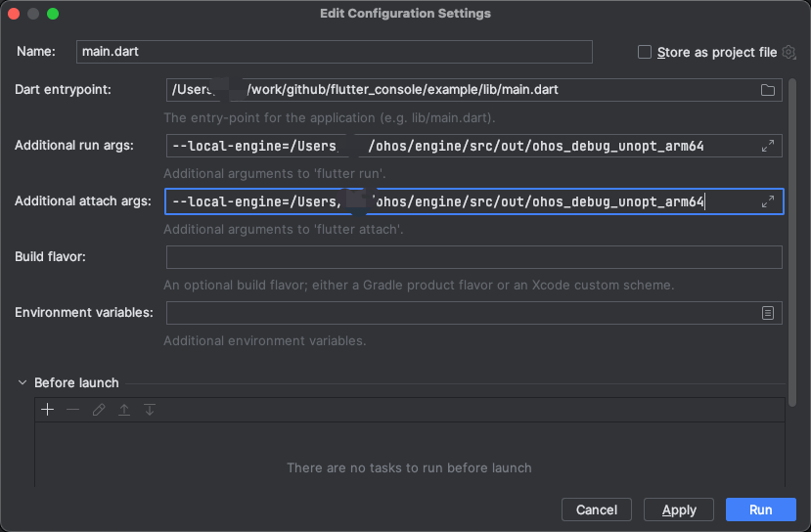
Task: Click the 'An optional build flavor' hint text
Action: tap(419, 285)
